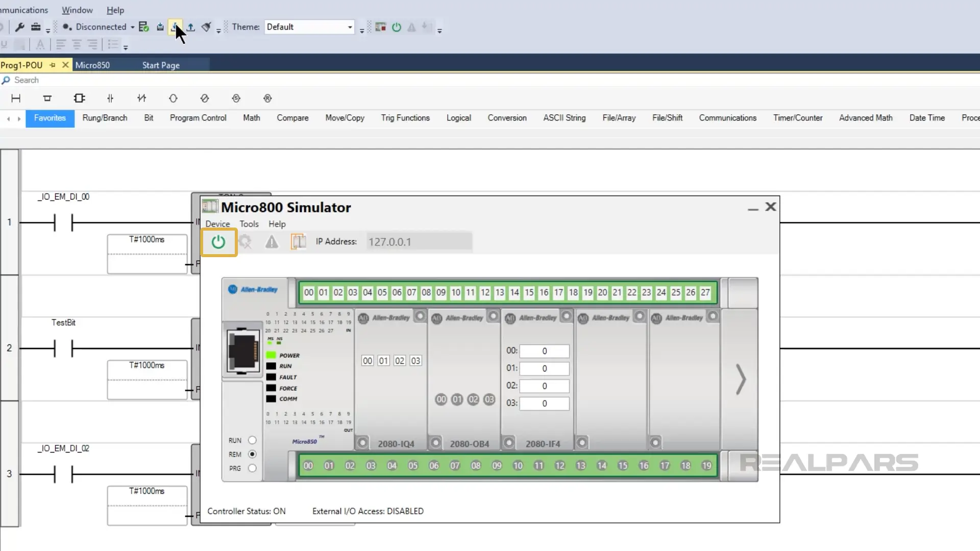
Task: Select the Compare instruction tab
Action: tap(292, 118)
